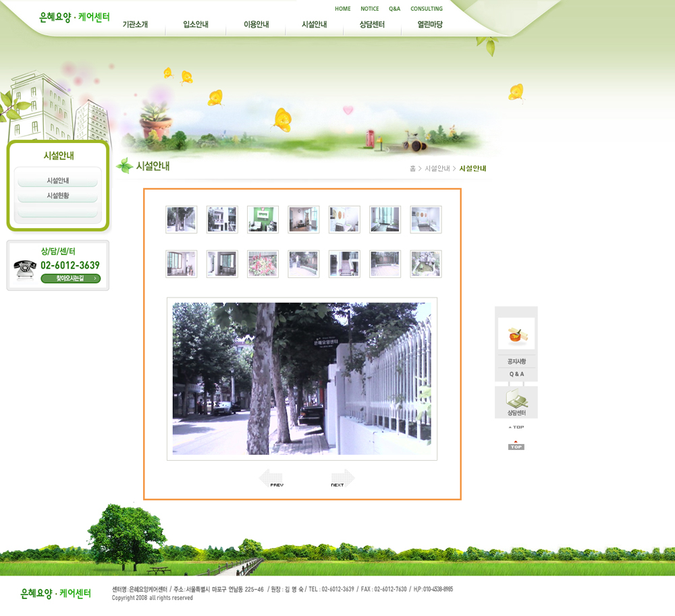The width and height of the screenshot is (675, 616).
Task: Open the 입소안내 navigation menu
Action: [x=196, y=25]
